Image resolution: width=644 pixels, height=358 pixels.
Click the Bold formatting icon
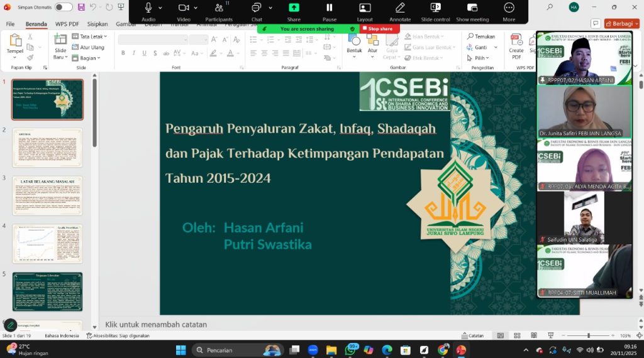(123, 53)
